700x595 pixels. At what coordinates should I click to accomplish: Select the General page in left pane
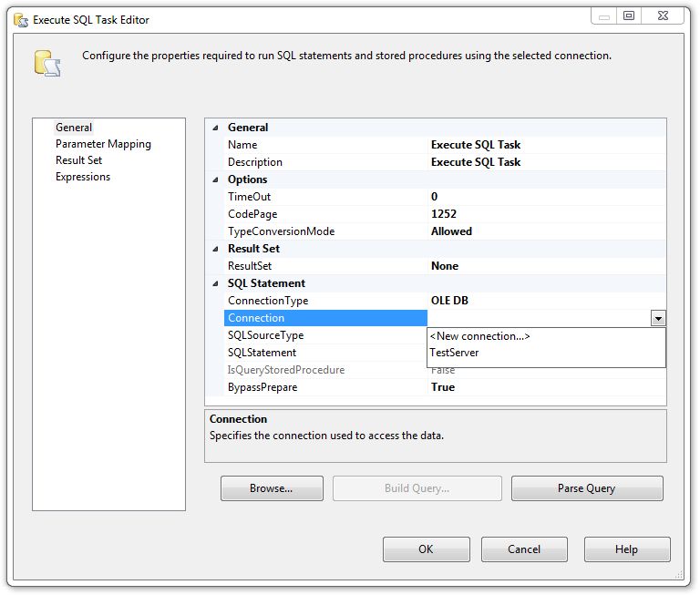(74, 128)
